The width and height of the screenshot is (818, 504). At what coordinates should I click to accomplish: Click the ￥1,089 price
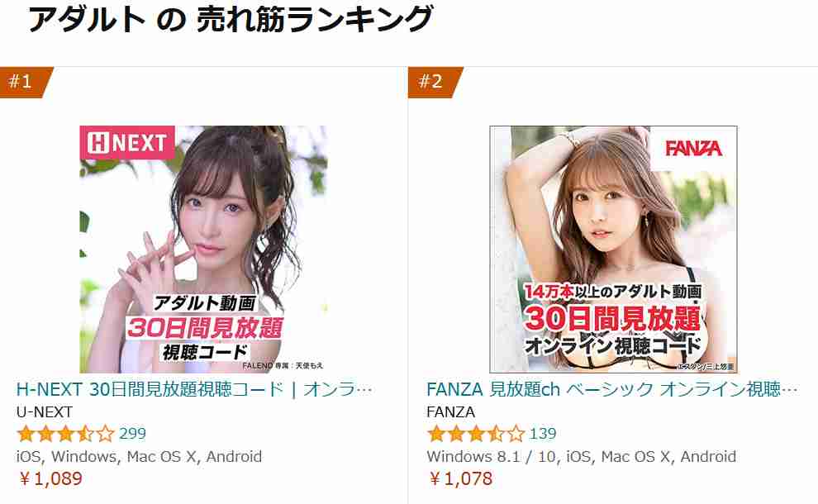click(50, 478)
